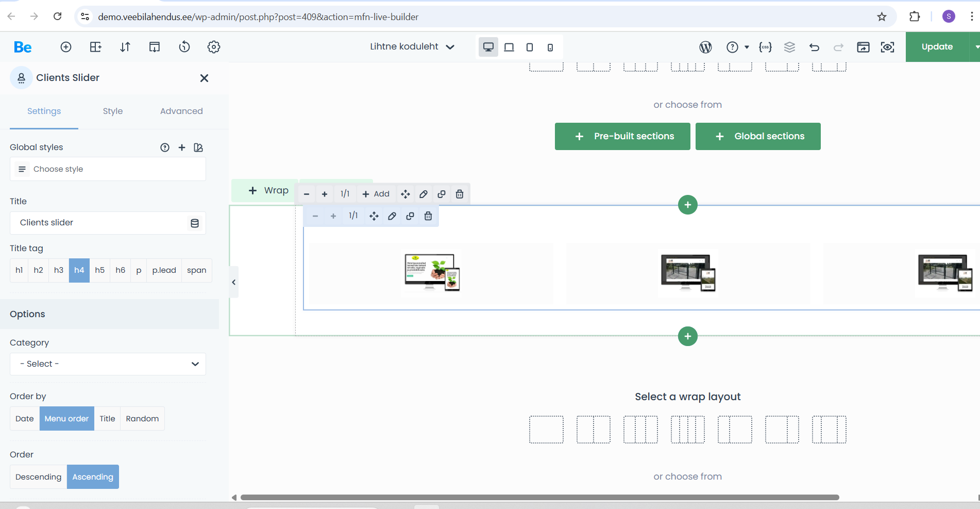The image size is (980, 509).
Task: Open the revisions history icon
Action: coord(184,47)
